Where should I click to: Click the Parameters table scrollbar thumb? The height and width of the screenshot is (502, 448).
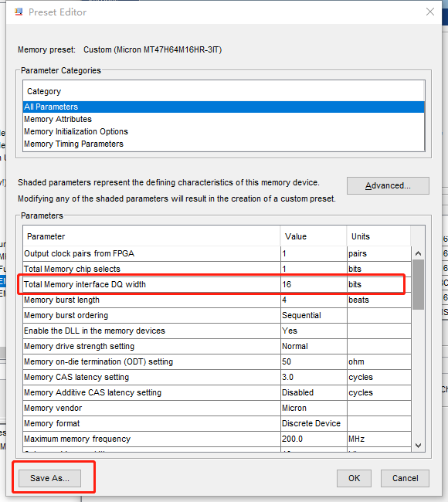pos(418,284)
